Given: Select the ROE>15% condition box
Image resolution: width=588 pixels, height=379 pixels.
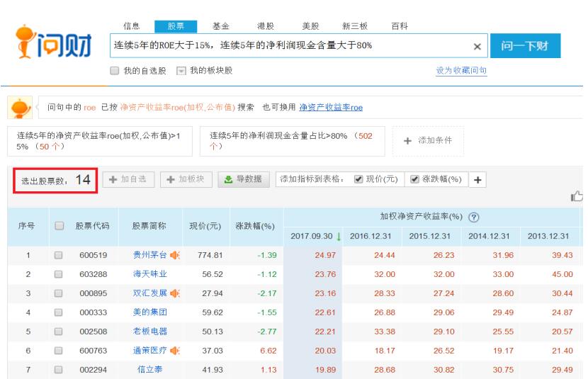Looking at the screenshot, I should pyautogui.click(x=100, y=141).
